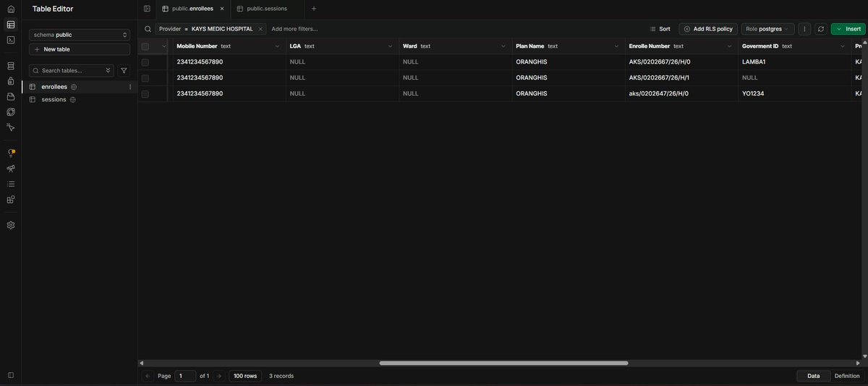Click the cell aks/0202647/26/H/0

681,94
